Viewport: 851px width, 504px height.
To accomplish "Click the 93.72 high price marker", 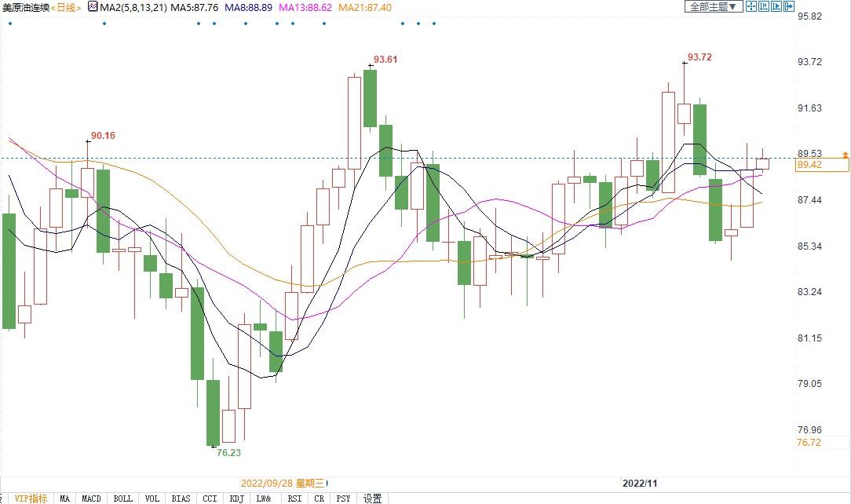I will point(699,57).
